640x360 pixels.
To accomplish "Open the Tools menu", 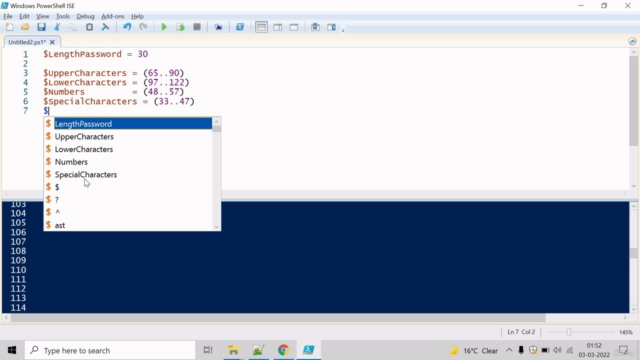I will coord(62,16).
